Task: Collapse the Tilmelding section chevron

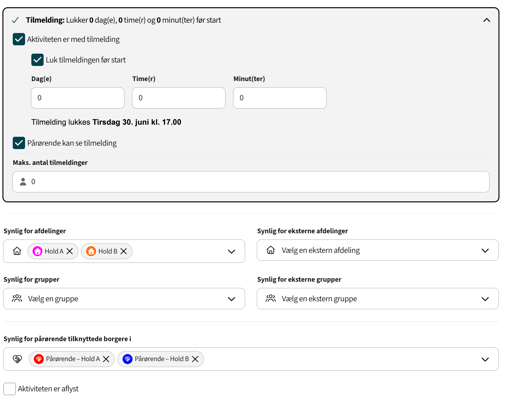Action: (x=486, y=20)
